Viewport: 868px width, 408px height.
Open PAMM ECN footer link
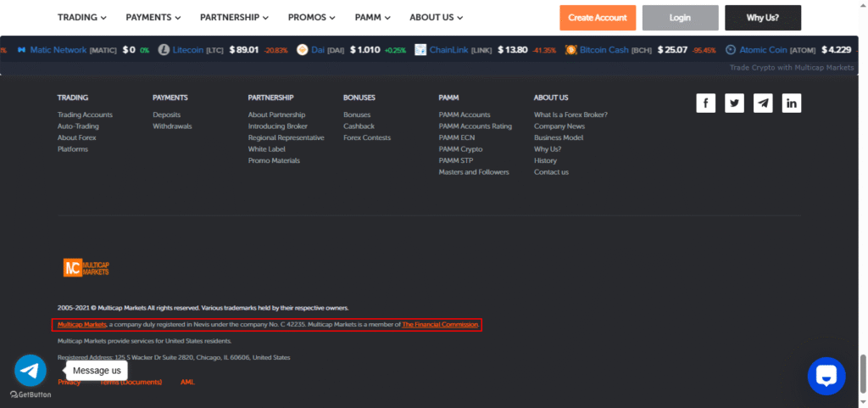click(457, 138)
